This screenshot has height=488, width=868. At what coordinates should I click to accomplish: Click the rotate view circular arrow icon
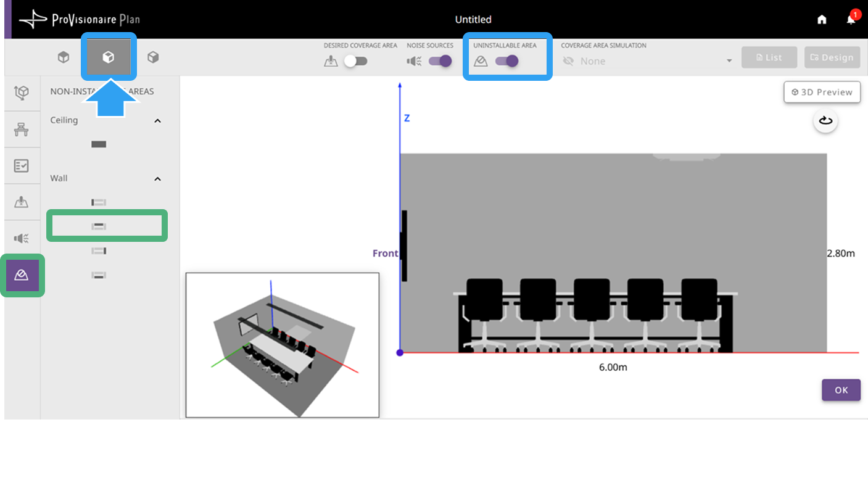pos(825,120)
